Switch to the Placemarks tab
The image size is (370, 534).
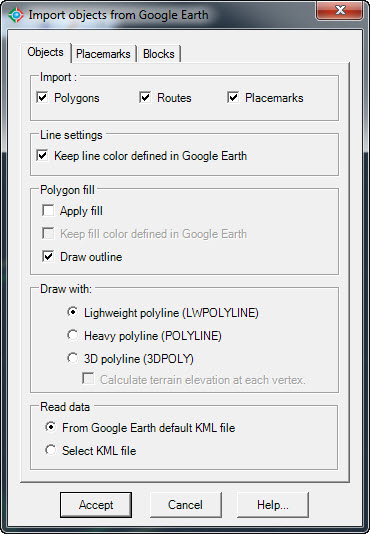[x=103, y=54]
